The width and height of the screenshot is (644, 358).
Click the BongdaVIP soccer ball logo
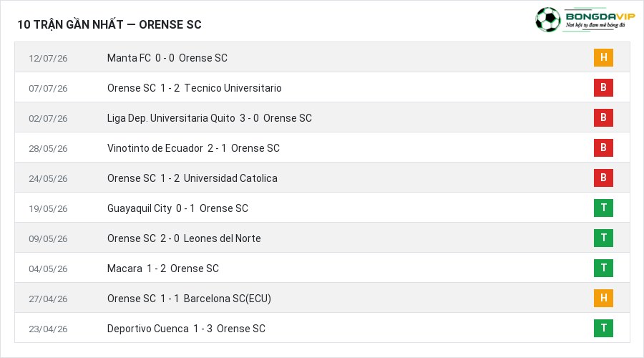(x=548, y=19)
